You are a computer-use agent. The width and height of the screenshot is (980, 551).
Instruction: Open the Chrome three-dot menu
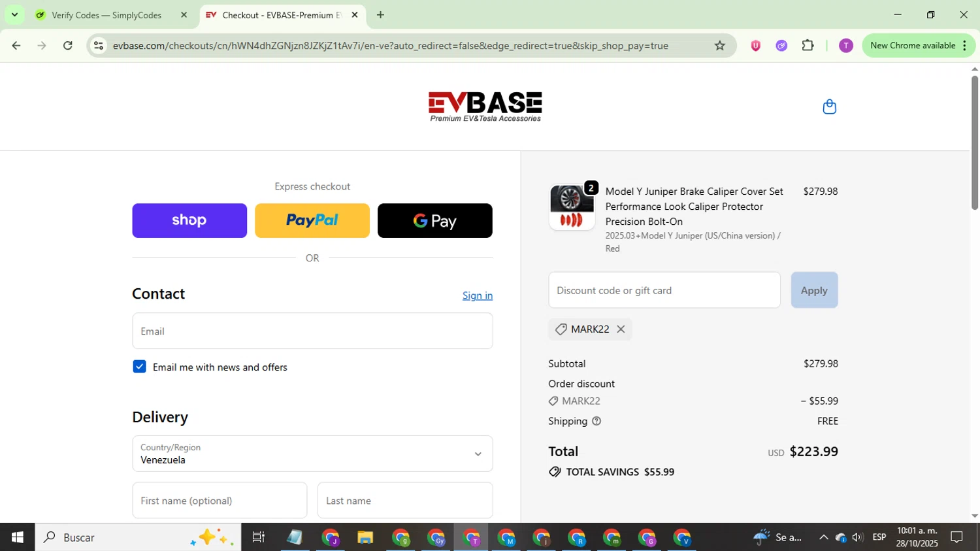click(x=964, y=46)
